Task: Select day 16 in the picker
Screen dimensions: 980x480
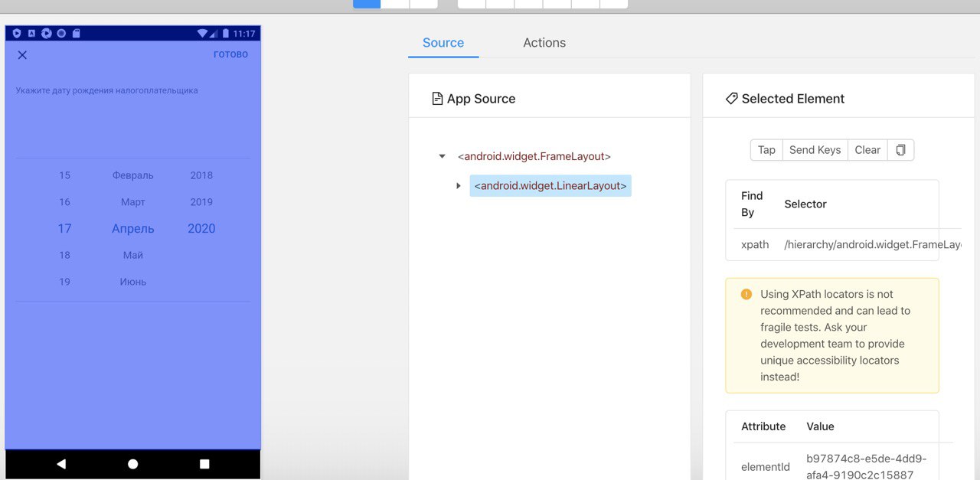Action: click(64, 202)
